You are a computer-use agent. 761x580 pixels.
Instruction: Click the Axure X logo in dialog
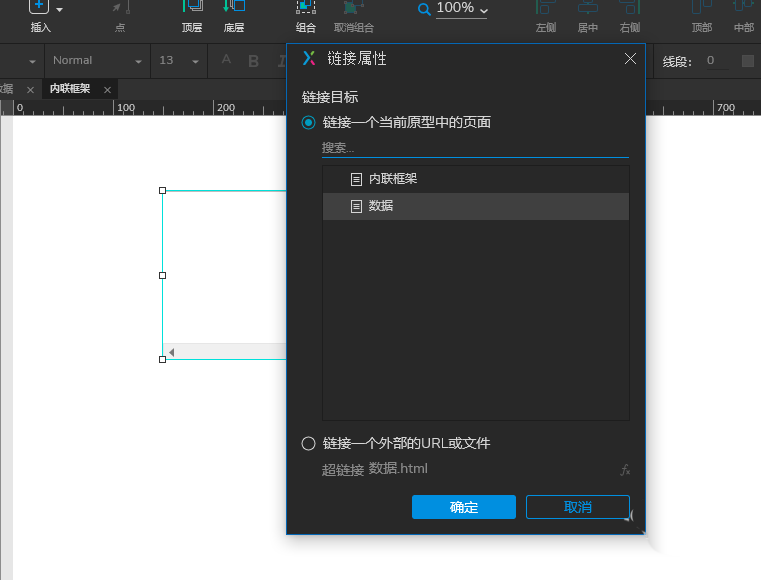tap(309, 58)
